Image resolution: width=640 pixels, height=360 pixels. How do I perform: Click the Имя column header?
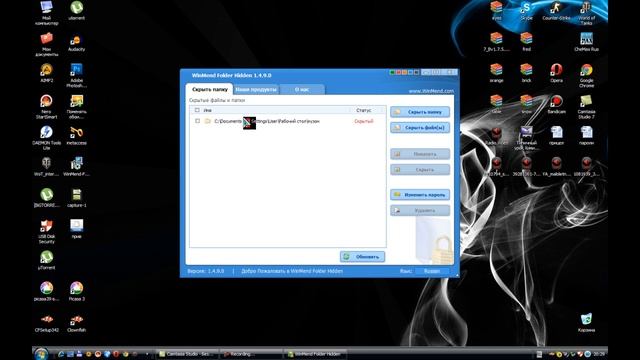208,110
